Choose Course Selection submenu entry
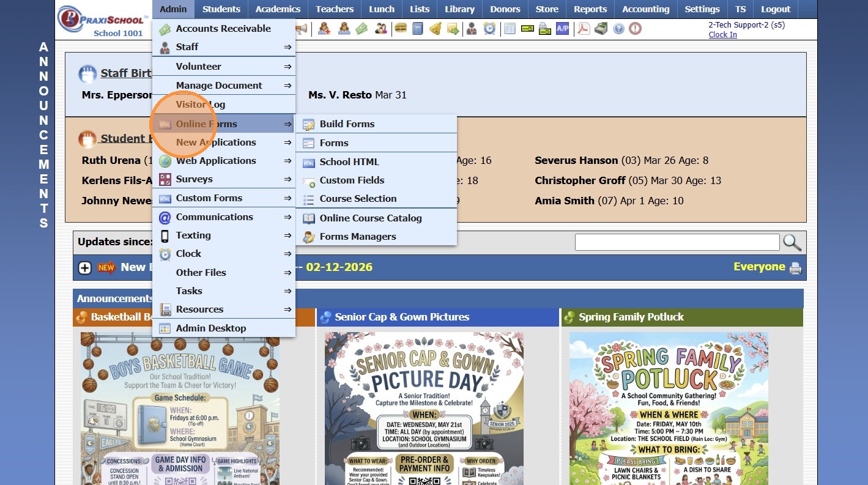Image resolution: width=868 pixels, height=485 pixels. (376, 199)
